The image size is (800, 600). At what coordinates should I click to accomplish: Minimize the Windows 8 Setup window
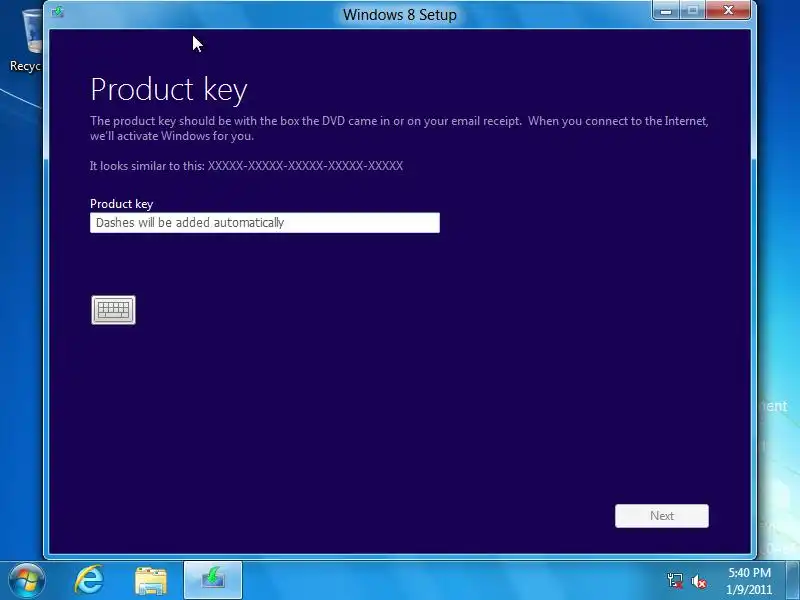[x=666, y=11]
